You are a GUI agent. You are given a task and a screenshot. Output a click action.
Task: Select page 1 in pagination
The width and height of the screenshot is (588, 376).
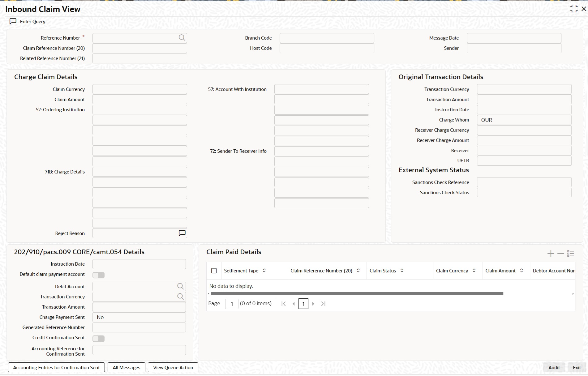(x=303, y=304)
